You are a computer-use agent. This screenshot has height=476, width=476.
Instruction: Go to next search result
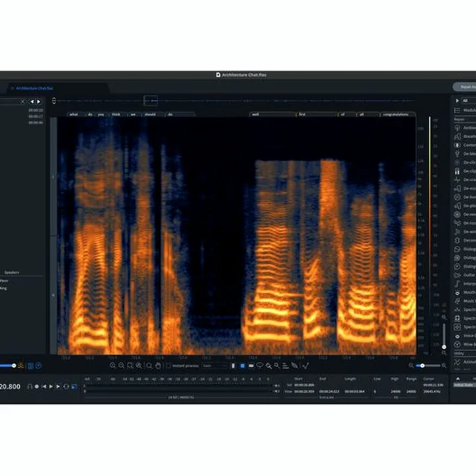38,101
